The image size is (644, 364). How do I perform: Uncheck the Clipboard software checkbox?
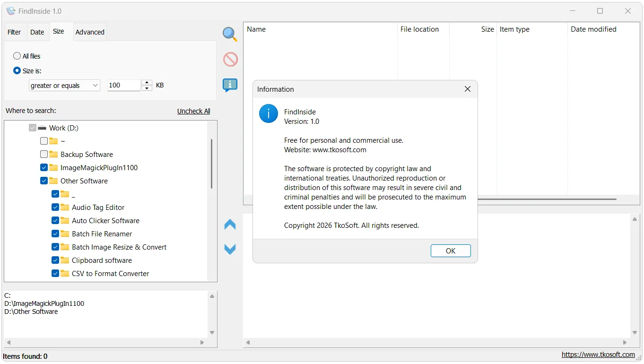(55, 260)
